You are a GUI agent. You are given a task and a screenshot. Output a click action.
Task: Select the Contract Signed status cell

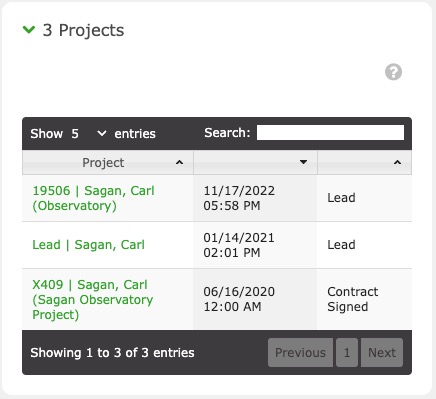coord(364,299)
